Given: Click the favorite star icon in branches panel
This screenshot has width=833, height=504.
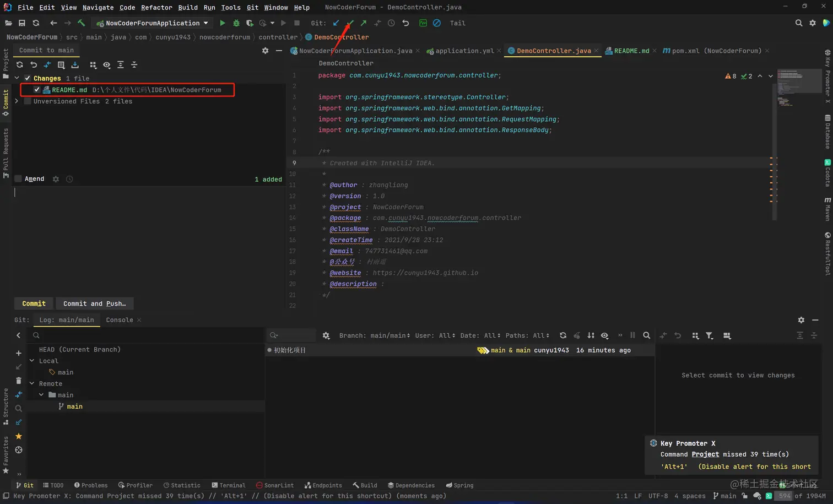Looking at the screenshot, I should click(19, 436).
